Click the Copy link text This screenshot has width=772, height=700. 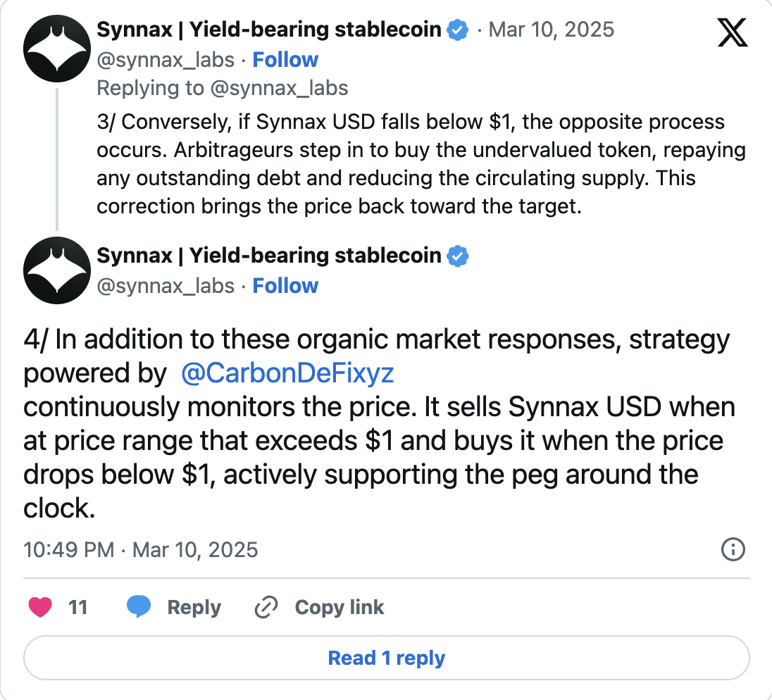pyautogui.click(x=340, y=608)
